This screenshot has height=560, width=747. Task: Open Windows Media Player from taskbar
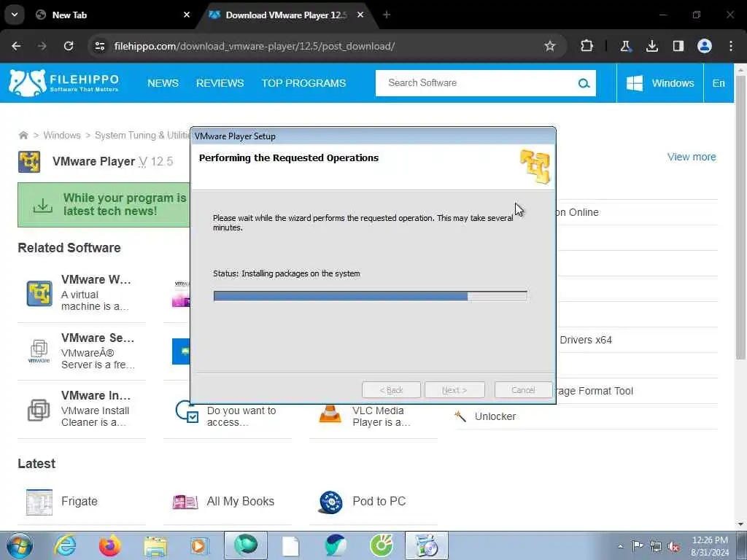click(200, 545)
